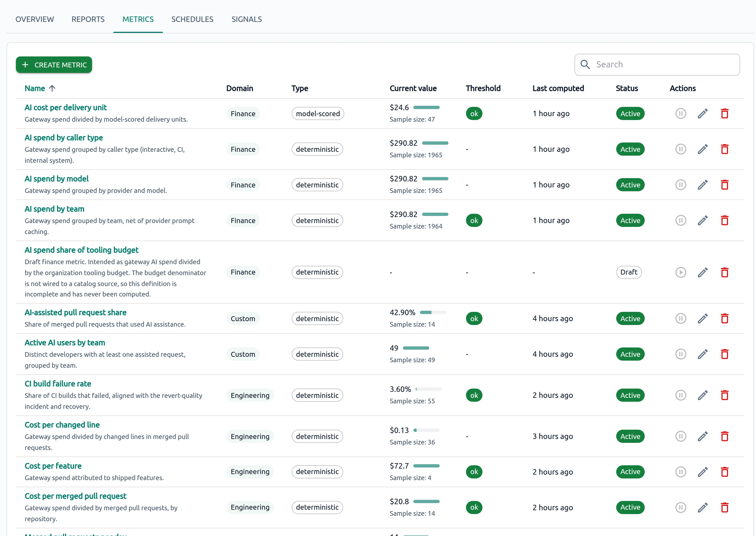Sort by the Current value column header
The image size is (756, 536).
tap(413, 89)
